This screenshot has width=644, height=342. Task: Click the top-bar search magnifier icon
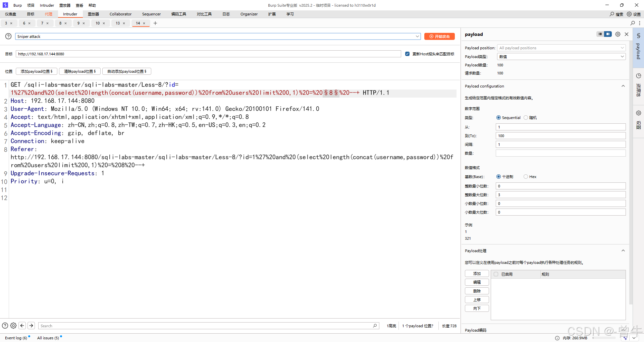point(612,14)
